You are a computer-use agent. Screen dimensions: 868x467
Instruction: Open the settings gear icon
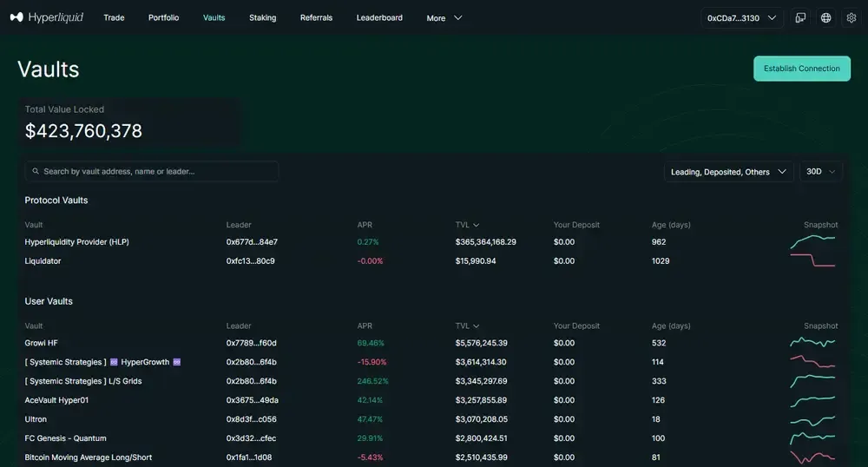[851, 17]
